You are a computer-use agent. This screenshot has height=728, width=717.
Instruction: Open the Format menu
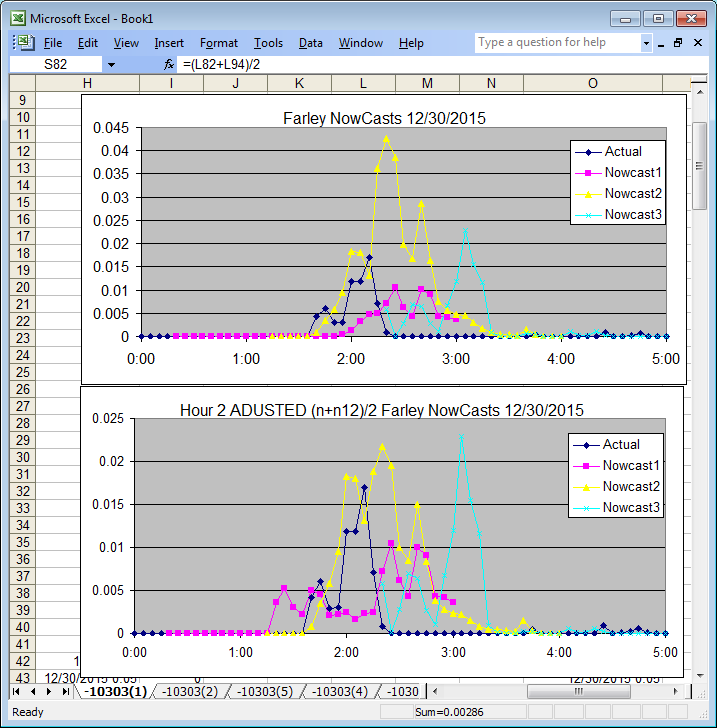(219, 43)
